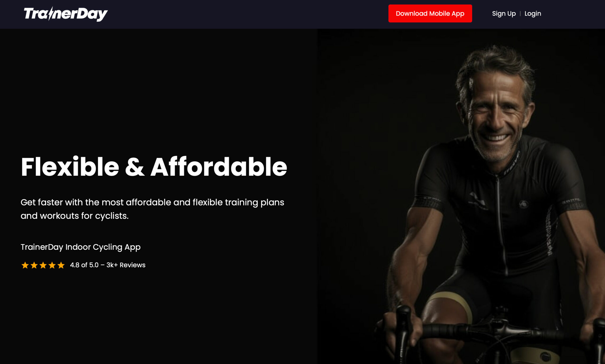This screenshot has height=364, width=605.
Task: Open the Login link
Action: click(533, 14)
